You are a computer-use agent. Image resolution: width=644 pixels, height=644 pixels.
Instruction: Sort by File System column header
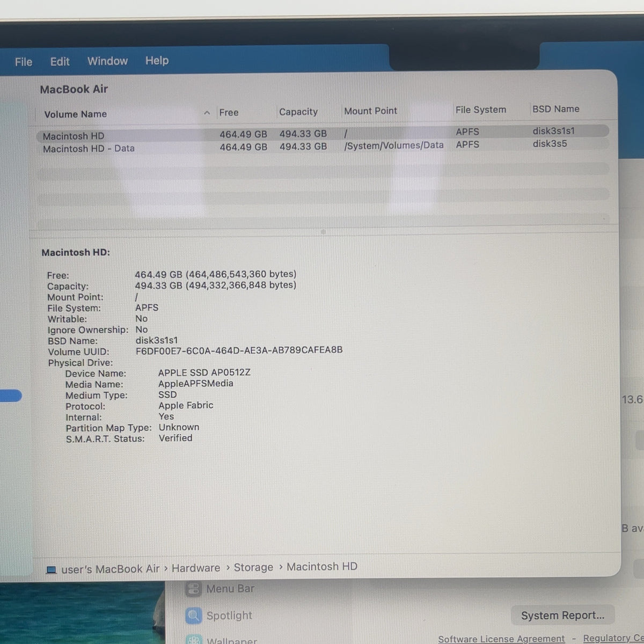click(481, 109)
